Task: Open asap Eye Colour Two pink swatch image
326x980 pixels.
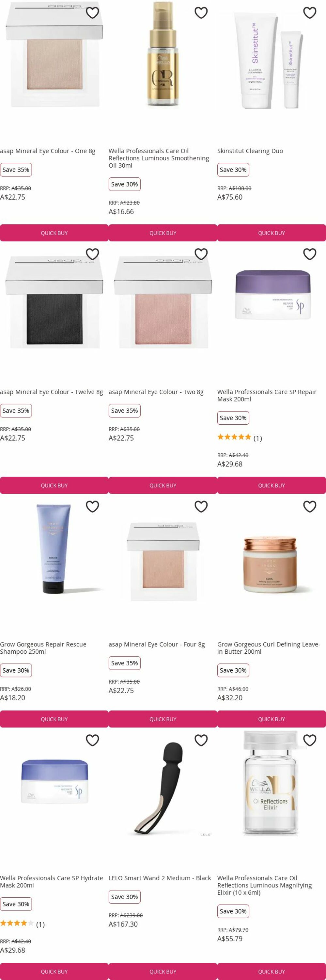Action: pyautogui.click(x=163, y=302)
